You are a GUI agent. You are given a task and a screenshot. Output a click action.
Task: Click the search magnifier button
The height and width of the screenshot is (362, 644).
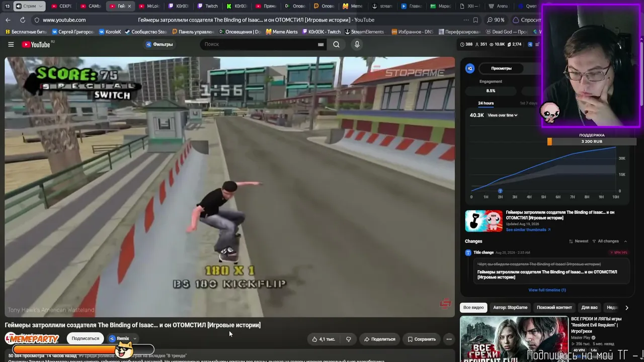pos(336,44)
